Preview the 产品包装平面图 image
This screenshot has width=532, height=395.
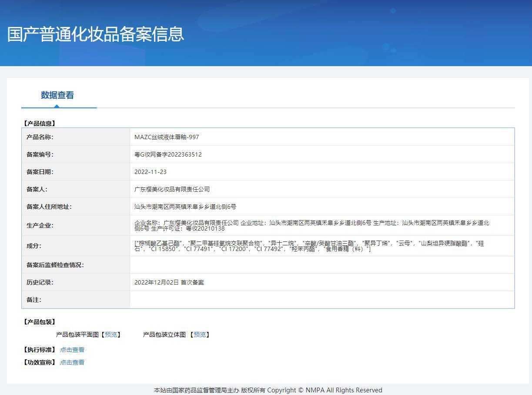[x=111, y=335]
